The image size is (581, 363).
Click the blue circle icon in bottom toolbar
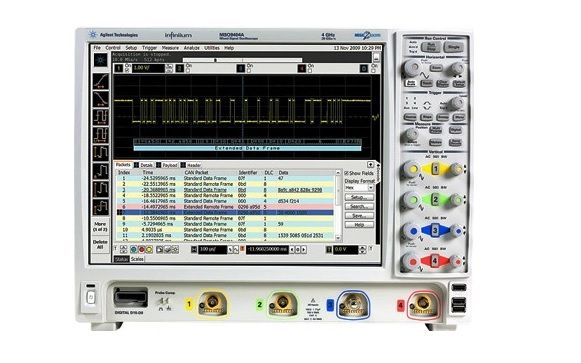(134, 250)
